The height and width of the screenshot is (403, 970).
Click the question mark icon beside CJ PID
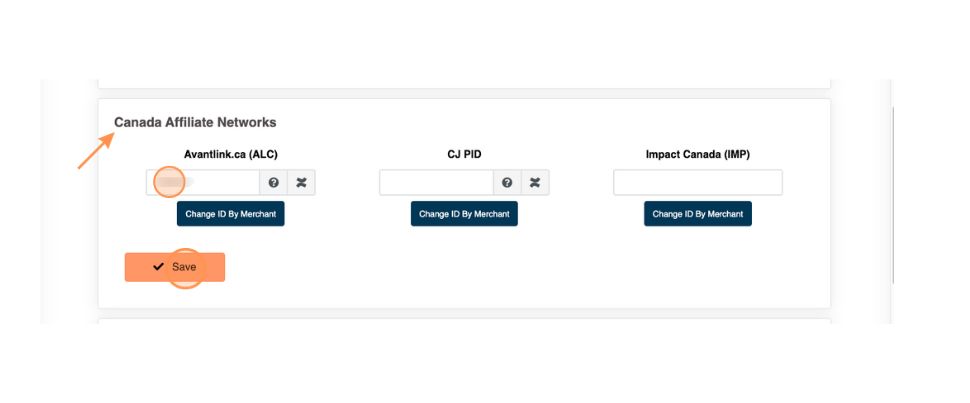507,183
